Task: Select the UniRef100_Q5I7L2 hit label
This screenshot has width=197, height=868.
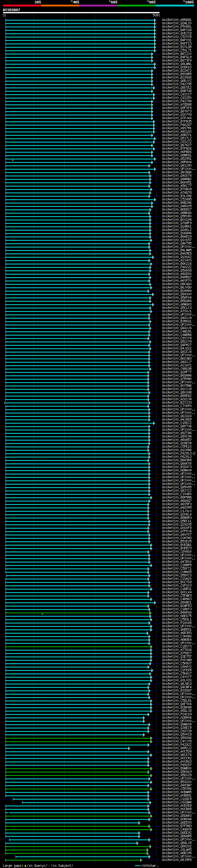Action: [176, 139]
